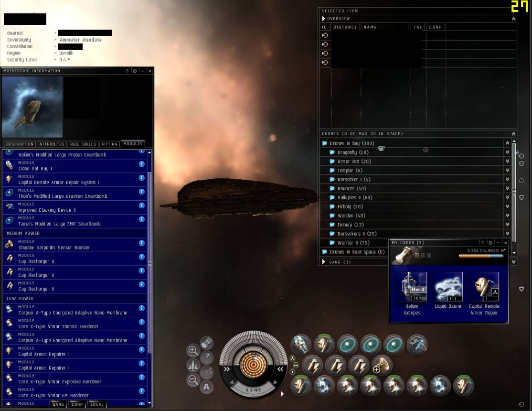Collapse the Drones in bay group chevron

(x=508, y=143)
